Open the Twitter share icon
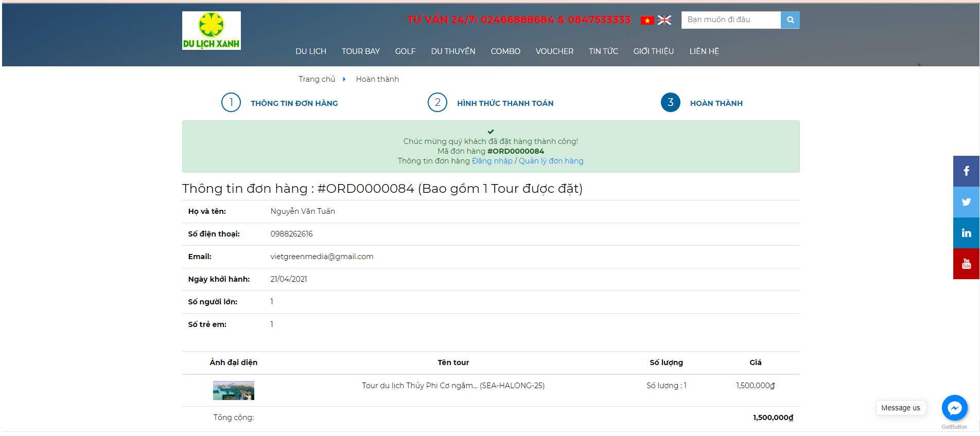The image size is (980, 436). click(x=966, y=202)
